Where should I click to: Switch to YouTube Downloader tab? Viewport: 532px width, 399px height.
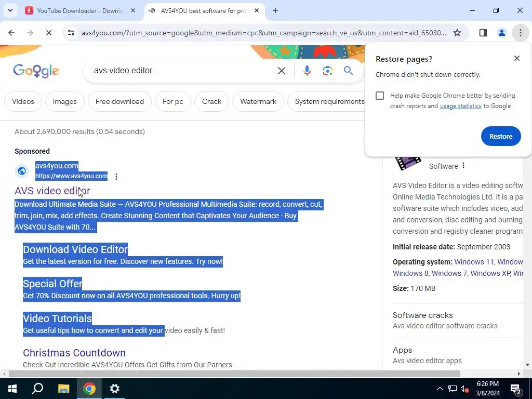pyautogui.click(x=80, y=10)
